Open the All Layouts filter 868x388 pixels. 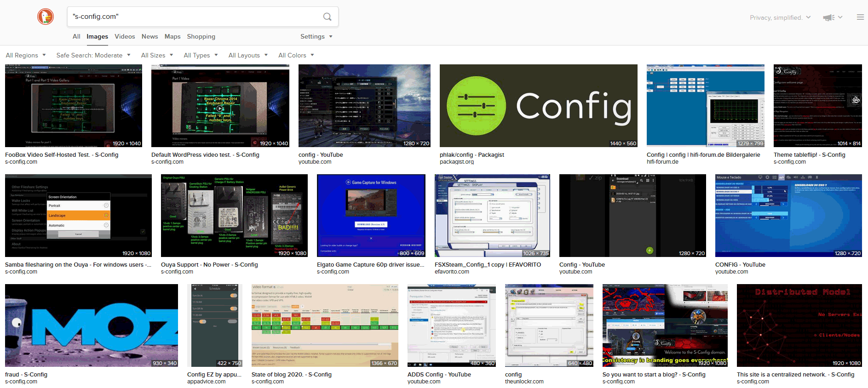click(248, 55)
